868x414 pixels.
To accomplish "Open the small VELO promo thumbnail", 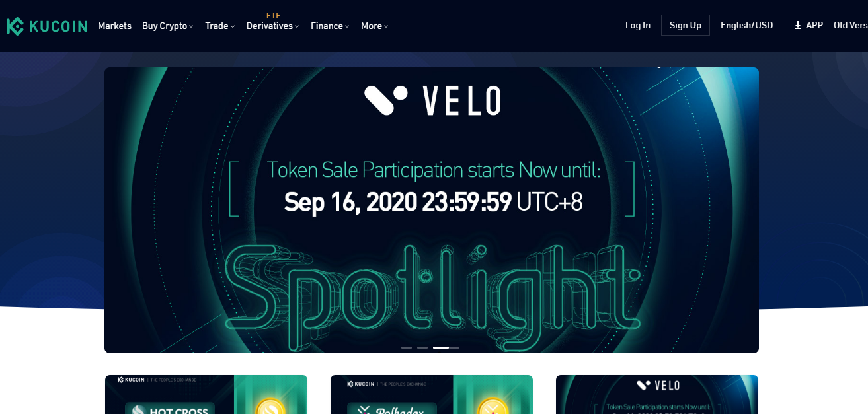I will coord(657,395).
